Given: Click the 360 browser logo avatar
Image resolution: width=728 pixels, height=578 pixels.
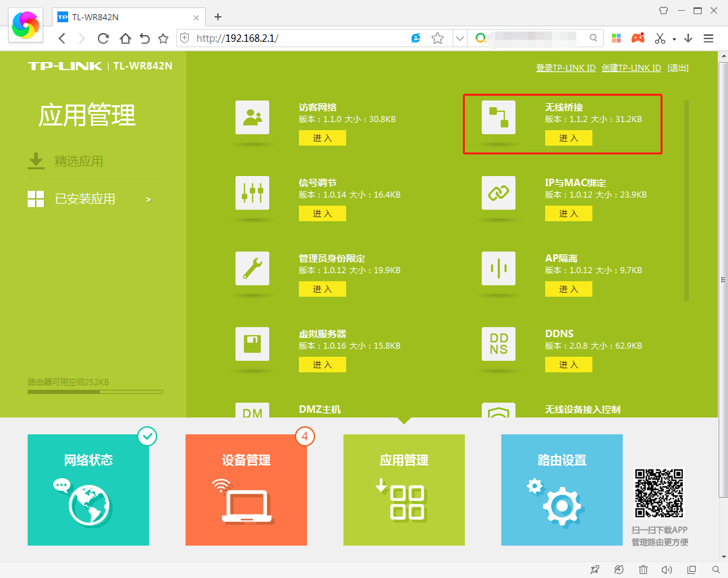Looking at the screenshot, I should click(26, 25).
